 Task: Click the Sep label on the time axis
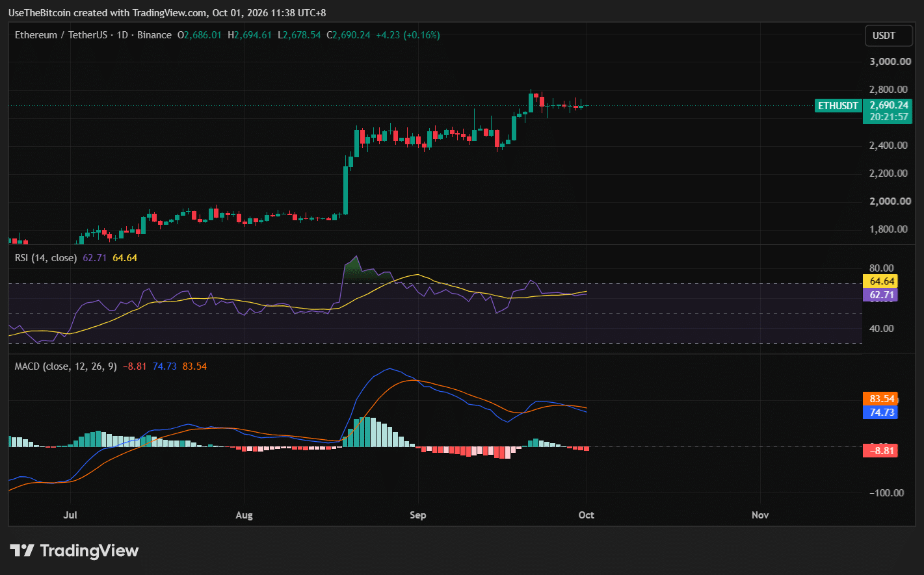(418, 515)
